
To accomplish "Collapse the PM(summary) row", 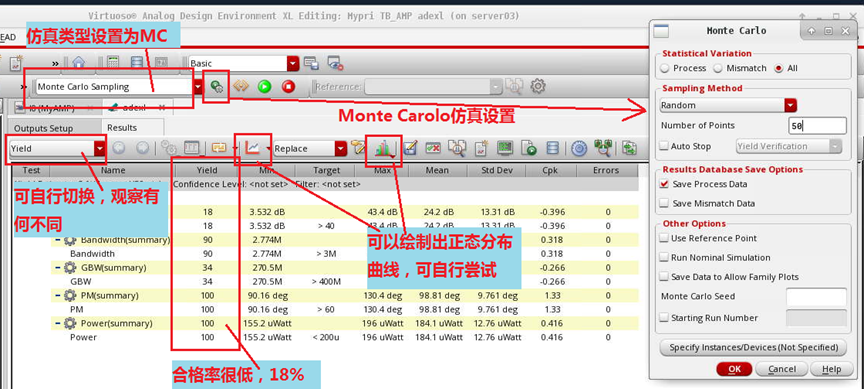I will click(58, 295).
